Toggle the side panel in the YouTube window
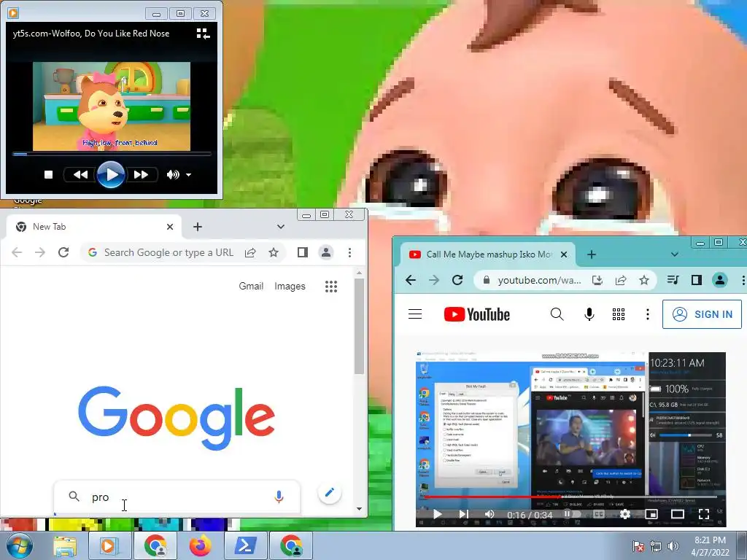The image size is (747, 560). (697, 280)
